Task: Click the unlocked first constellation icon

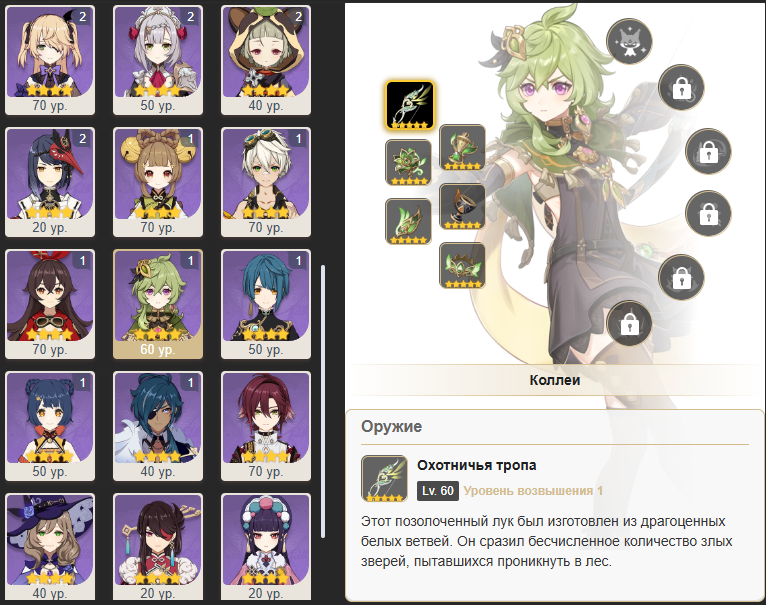Action: click(629, 42)
